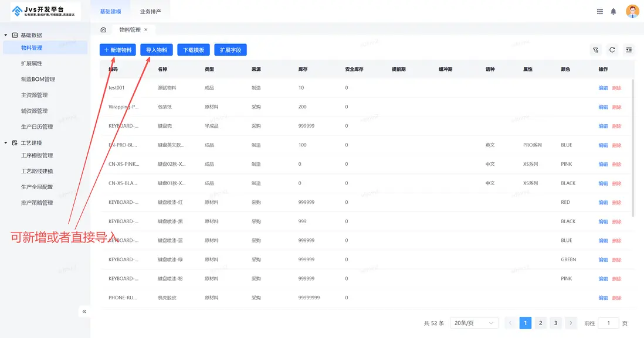Switch to 基础建模 top tab
The image size is (644, 338).
pos(110,12)
